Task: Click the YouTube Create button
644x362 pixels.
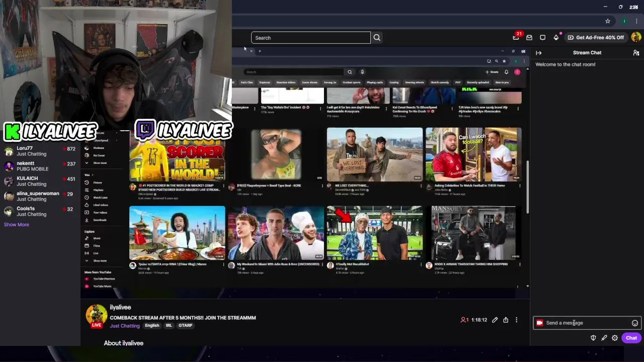Action: tap(492, 72)
